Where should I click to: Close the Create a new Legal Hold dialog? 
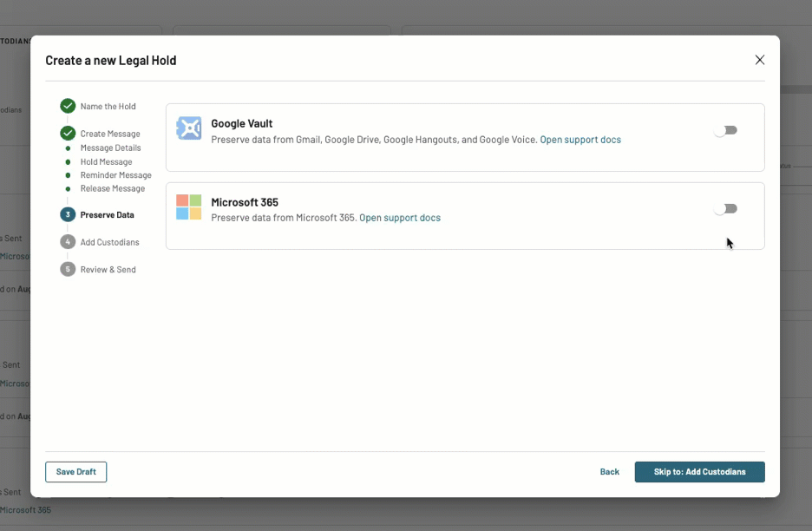click(x=760, y=60)
